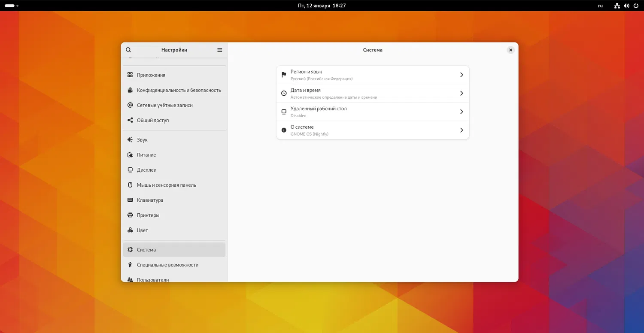Click the mouse icon for Мышь и сенсорная панель

130,185
